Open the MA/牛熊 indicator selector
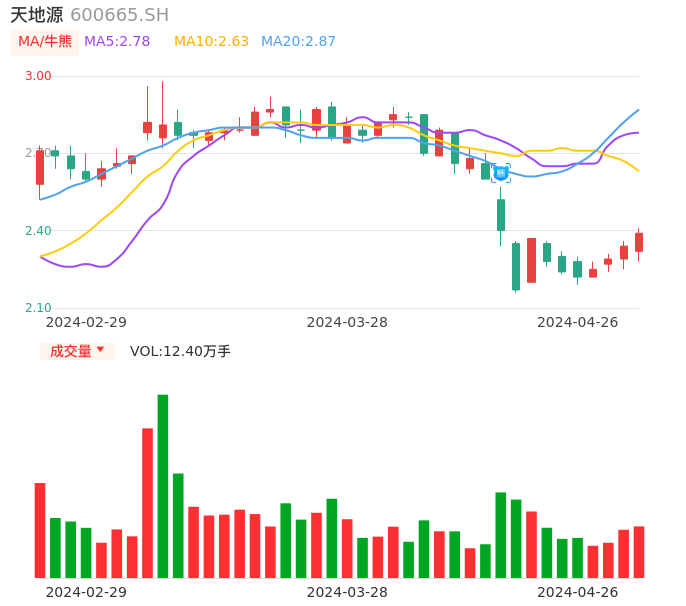 click(45, 41)
